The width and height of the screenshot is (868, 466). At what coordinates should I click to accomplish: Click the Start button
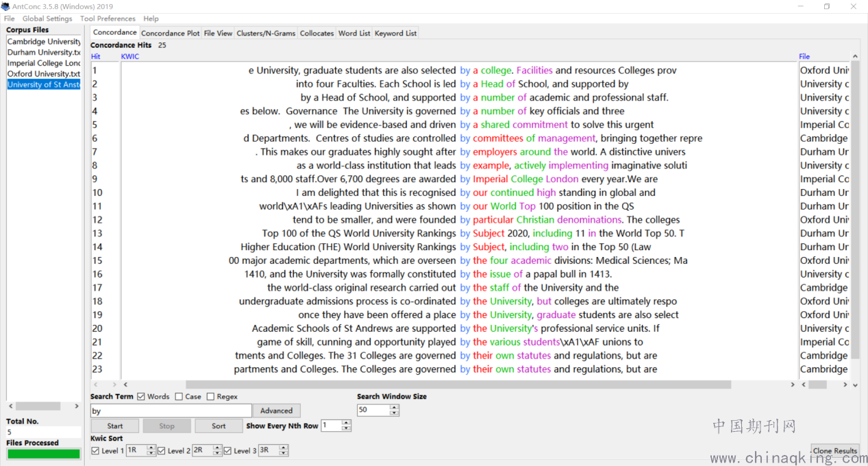(x=115, y=426)
